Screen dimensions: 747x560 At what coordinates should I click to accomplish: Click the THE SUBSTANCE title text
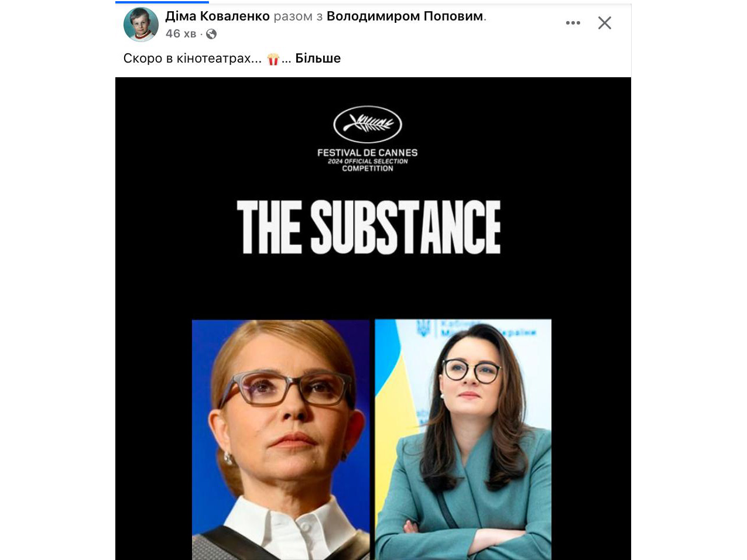pos(369,227)
